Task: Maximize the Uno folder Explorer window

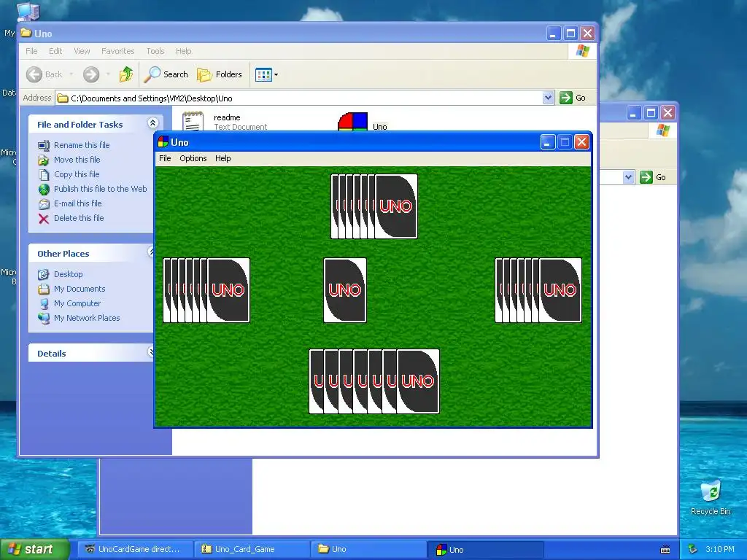Action: click(x=570, y=34)
